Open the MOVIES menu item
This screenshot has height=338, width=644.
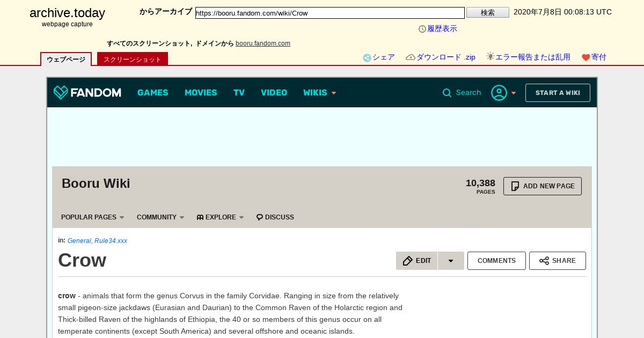click(201, 93)
